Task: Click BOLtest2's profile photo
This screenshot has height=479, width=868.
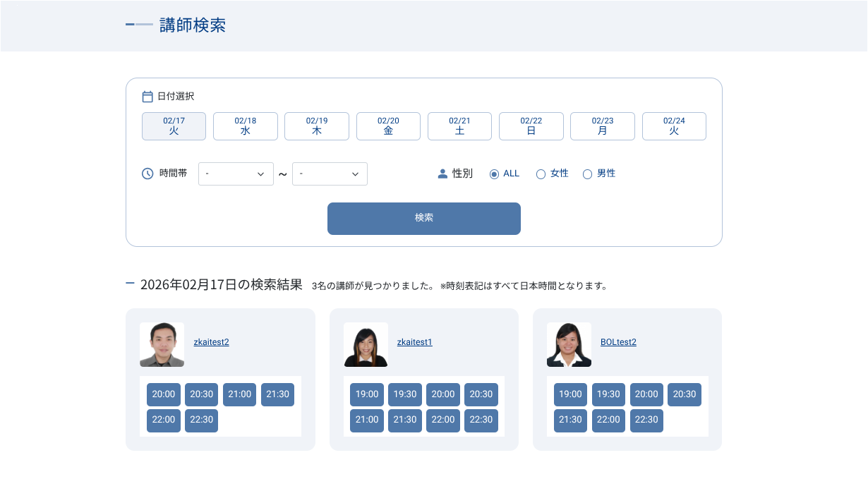Action: click(569, 344)
